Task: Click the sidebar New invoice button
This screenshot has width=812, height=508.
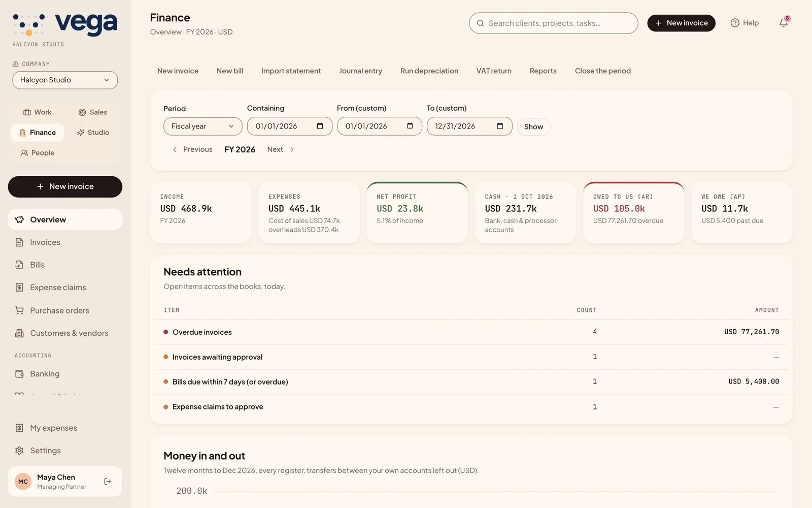Action: 65,187
